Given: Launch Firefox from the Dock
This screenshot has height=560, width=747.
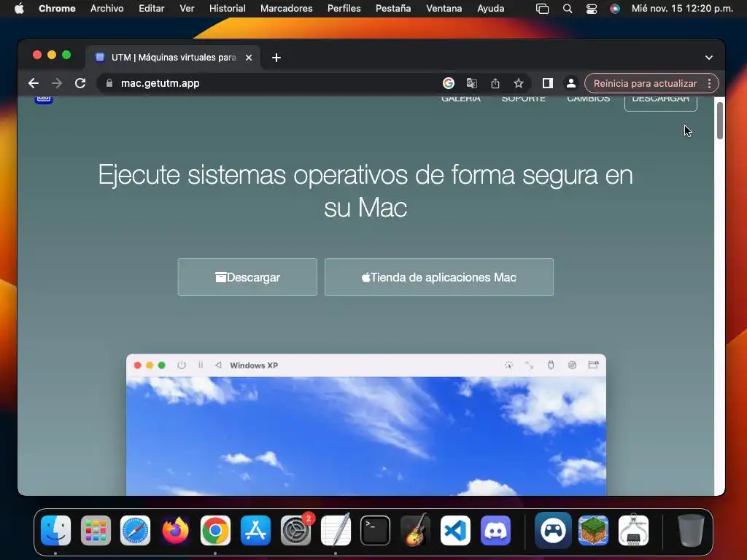Looking at the screenshot, I should pos(175,530).
